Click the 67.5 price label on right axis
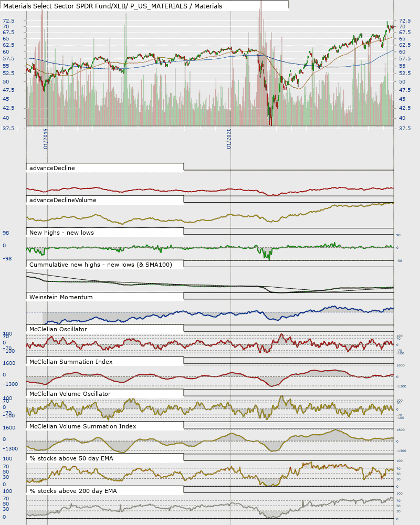 405,33
